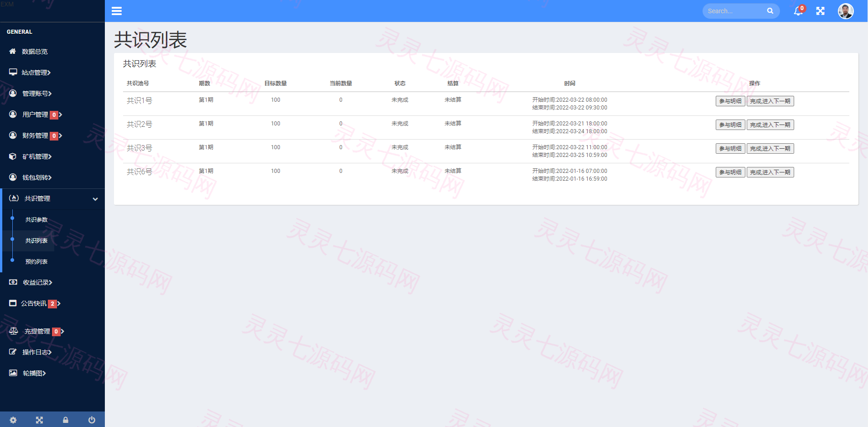This screenshot has width=868, height=427.
Task: Click the cube icon beside 矿机管理
Action: click(x=13, y=156)
